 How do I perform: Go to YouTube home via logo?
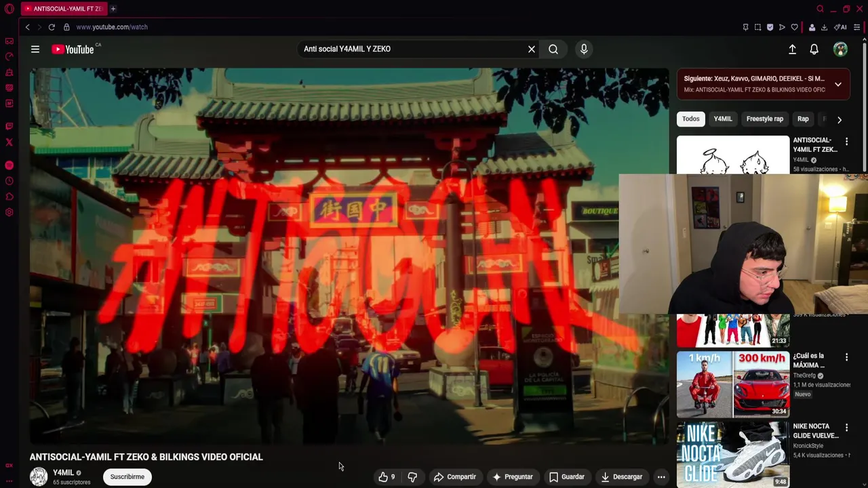[73, 49]
